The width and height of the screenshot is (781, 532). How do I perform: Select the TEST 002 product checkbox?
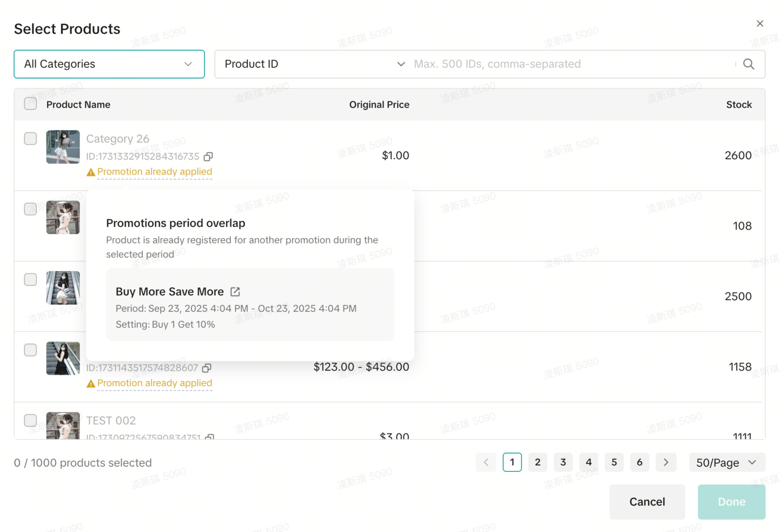[30, 420]
